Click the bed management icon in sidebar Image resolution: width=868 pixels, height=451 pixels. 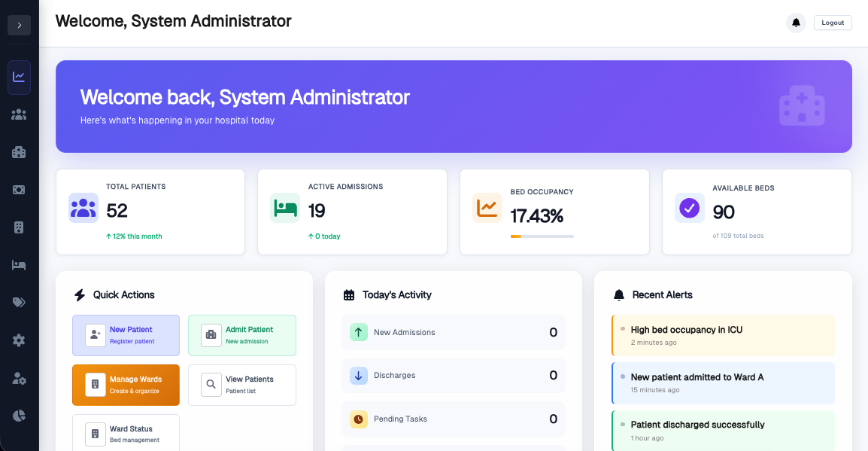tap(19, 265)
